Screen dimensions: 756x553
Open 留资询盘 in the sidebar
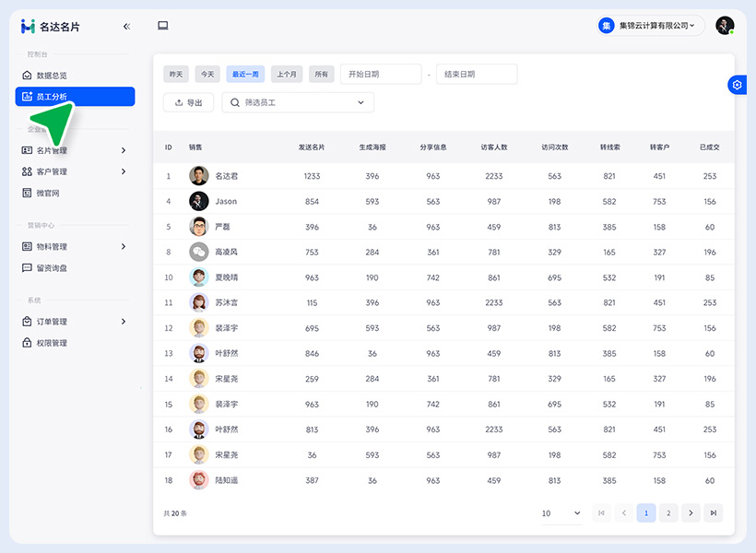[x=45, y=267]
